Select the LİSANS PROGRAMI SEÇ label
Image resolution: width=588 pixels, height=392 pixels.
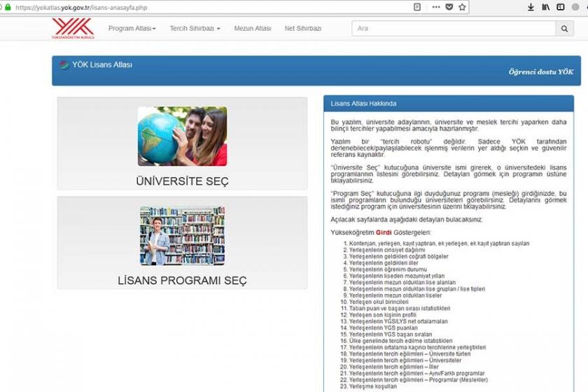tap(182, 280)
